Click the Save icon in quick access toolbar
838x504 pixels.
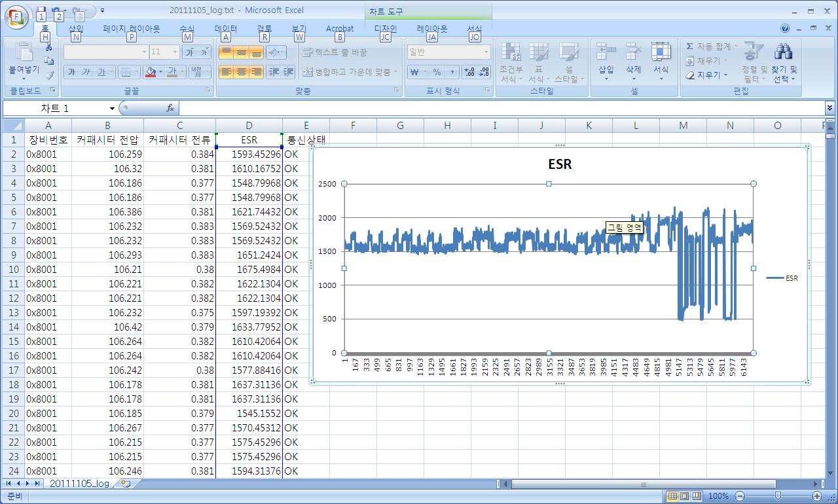(41, 11)
